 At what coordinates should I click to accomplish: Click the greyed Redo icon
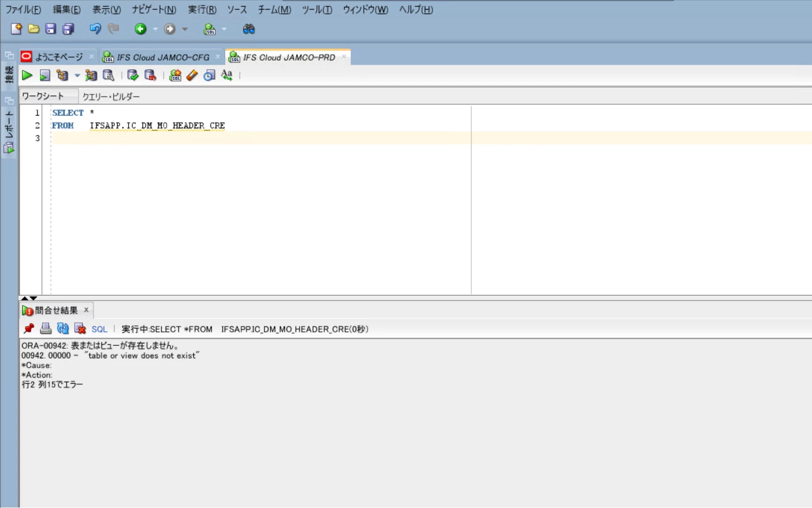[x=114, y=29]
